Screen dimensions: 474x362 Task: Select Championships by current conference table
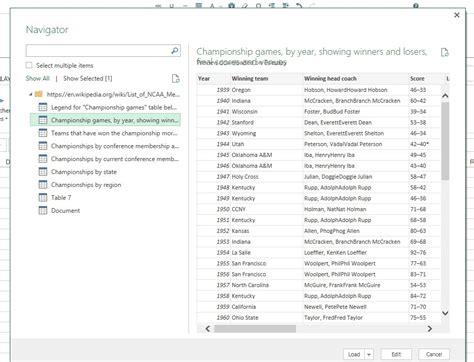pyautogui.click(x=105, y=159)
